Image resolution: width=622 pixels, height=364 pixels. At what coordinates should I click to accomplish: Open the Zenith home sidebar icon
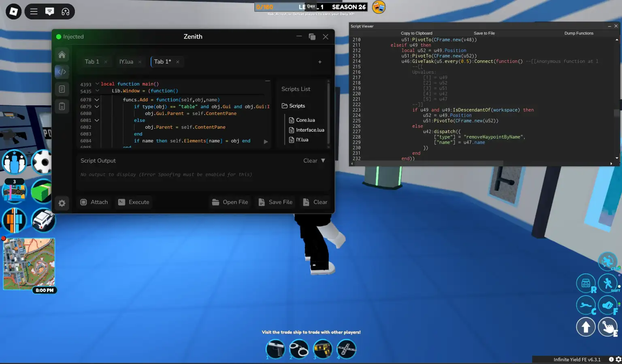point(62,55)
